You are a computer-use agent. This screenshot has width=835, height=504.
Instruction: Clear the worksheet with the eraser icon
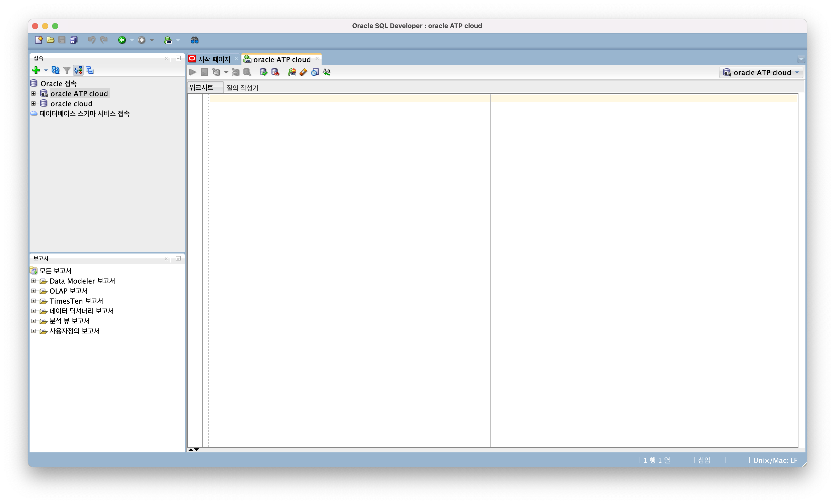pyautogui.click(x=303, y=72)
